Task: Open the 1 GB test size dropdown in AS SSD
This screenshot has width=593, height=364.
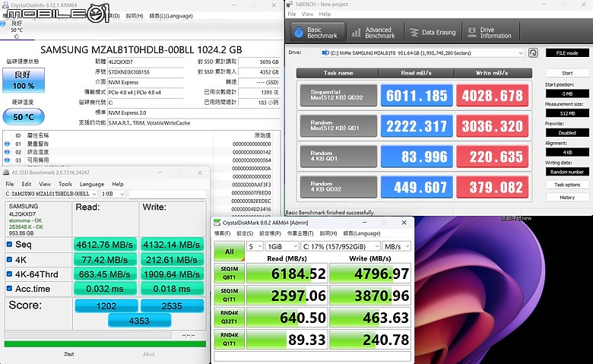Action: pos(113,194)
